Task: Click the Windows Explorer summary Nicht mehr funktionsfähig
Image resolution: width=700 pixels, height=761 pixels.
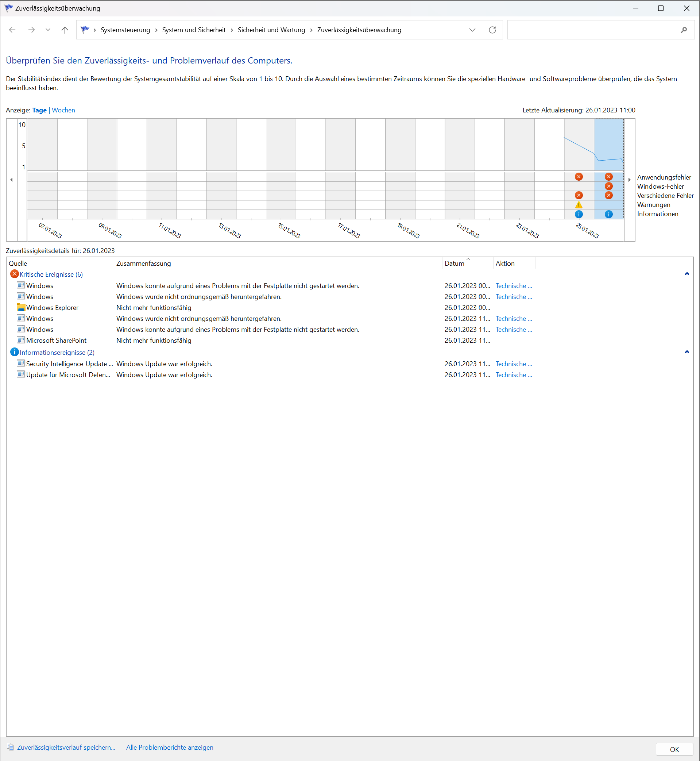Action: pyautogui.click(x=154, y=308)
